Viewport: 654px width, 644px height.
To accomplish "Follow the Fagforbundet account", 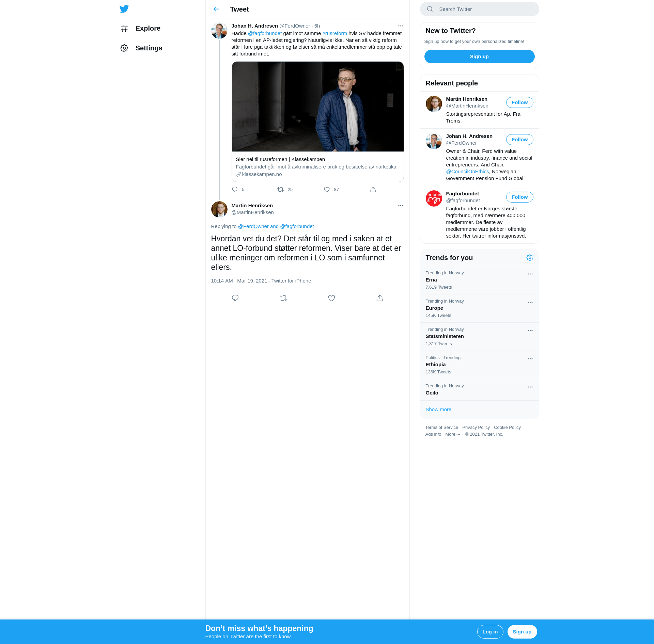I will click(x=519, y=197).
